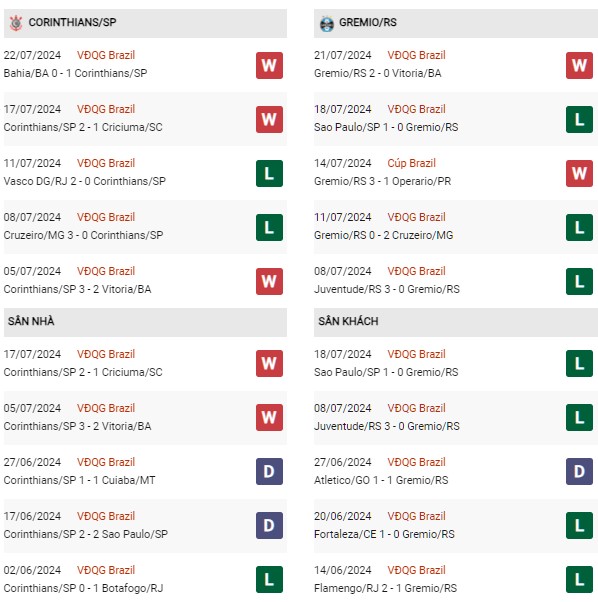This screenshot has width=598, height=602.
Task: Open Corinthians/SP 0-1 Botafogo/RJ match result
Action: click(x=83, y=588)
